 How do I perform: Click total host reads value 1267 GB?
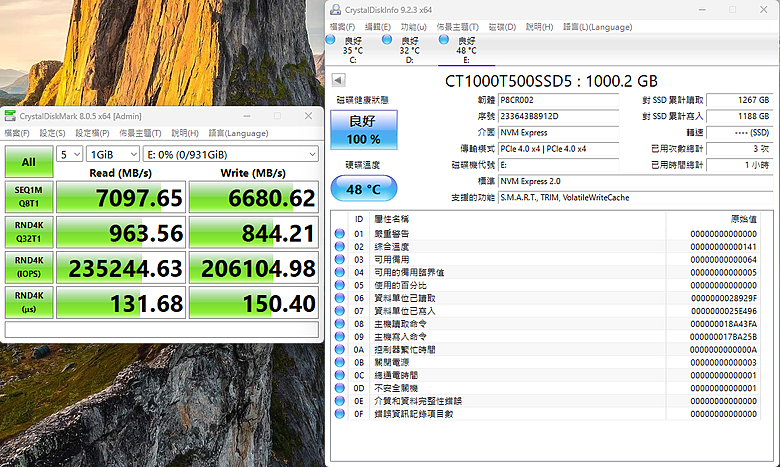[739, 100]
